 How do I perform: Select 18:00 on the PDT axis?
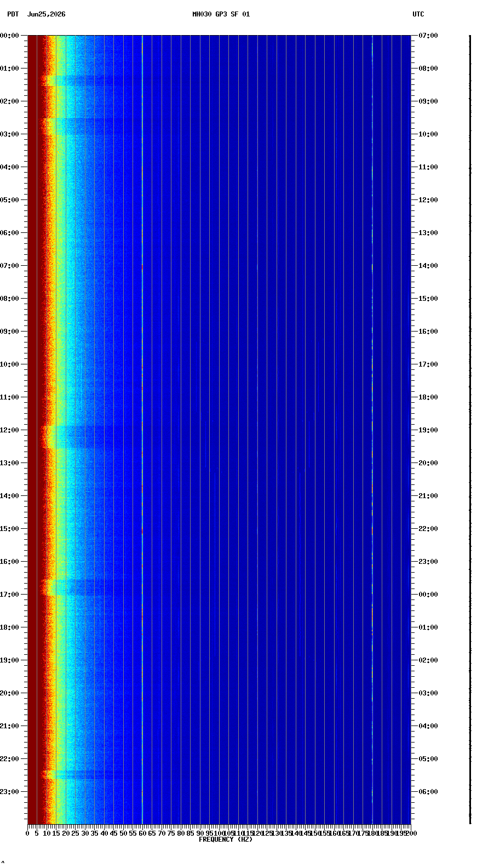coord(9,627)
